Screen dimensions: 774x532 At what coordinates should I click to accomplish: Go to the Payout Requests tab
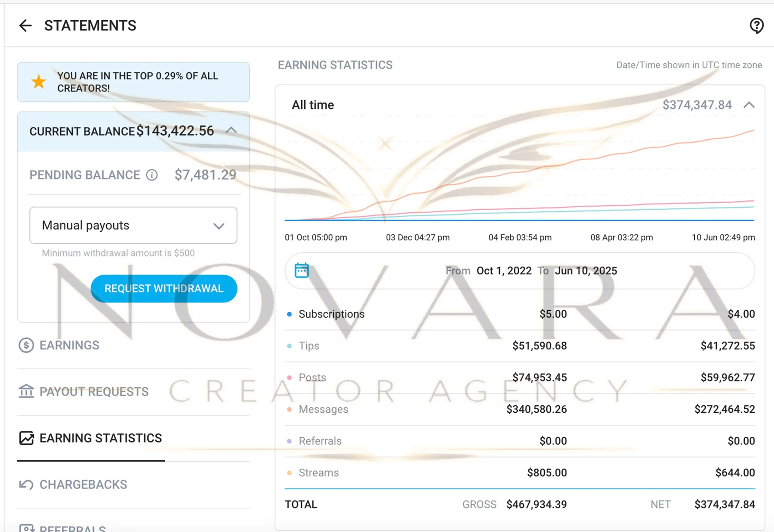click(94, 392)
